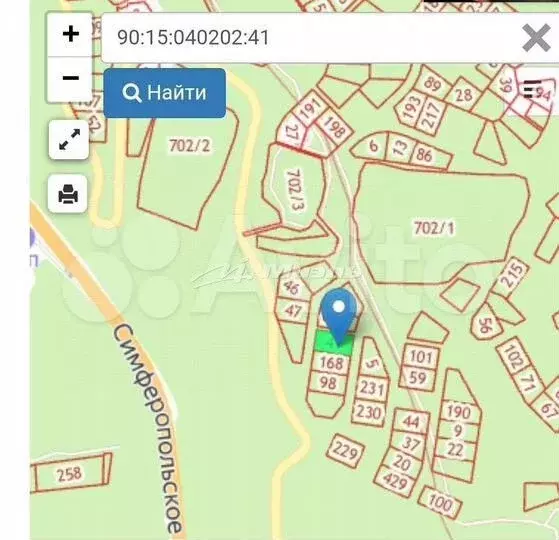Click parcel number 229
Viewport: 559px width, 540px height.
(x=345, y=451)
